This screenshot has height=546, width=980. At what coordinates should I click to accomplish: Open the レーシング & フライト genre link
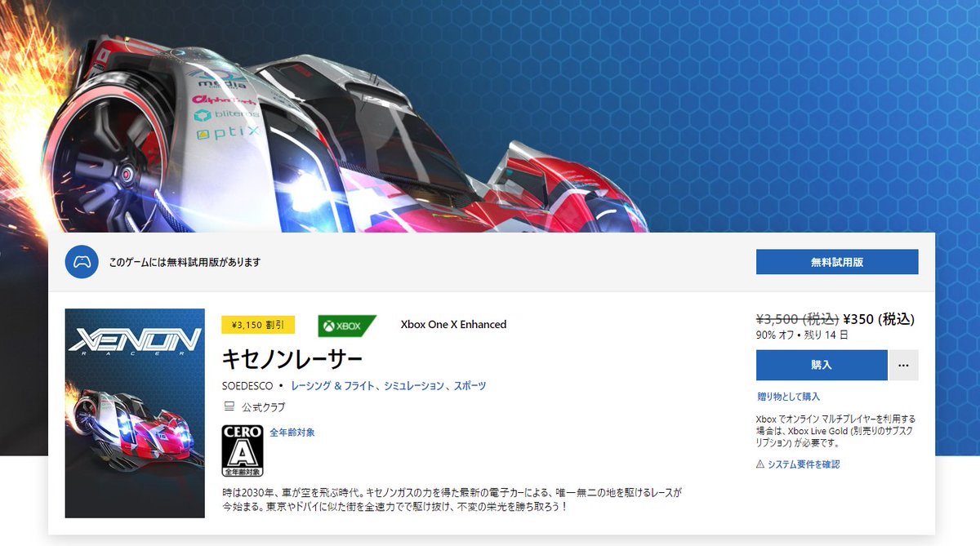[x=335, y=385]
